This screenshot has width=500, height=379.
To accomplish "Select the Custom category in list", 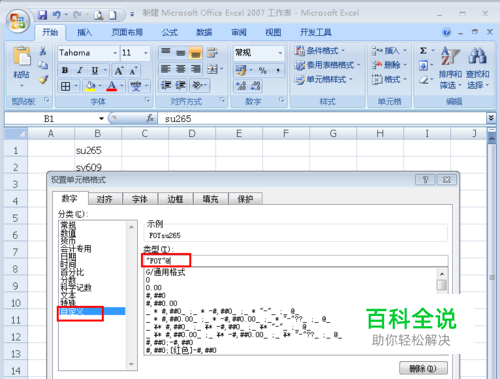I will [x=92, y=311].
